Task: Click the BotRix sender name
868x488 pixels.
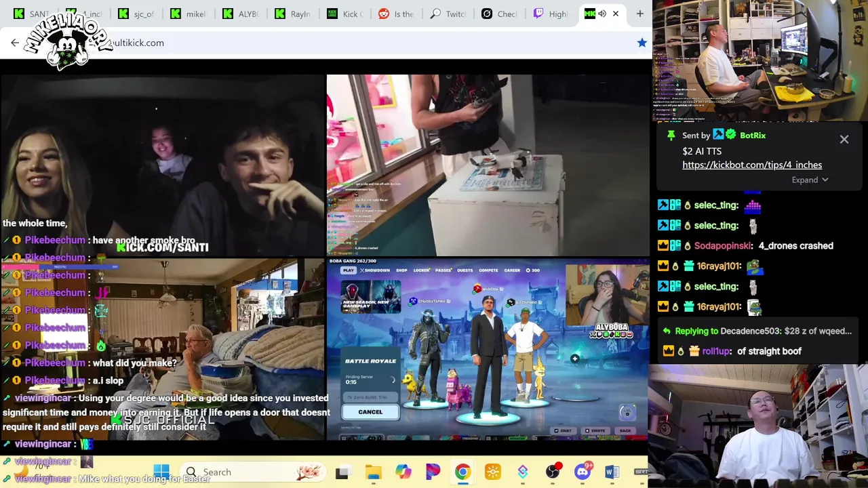Action: tap(753, 135)
